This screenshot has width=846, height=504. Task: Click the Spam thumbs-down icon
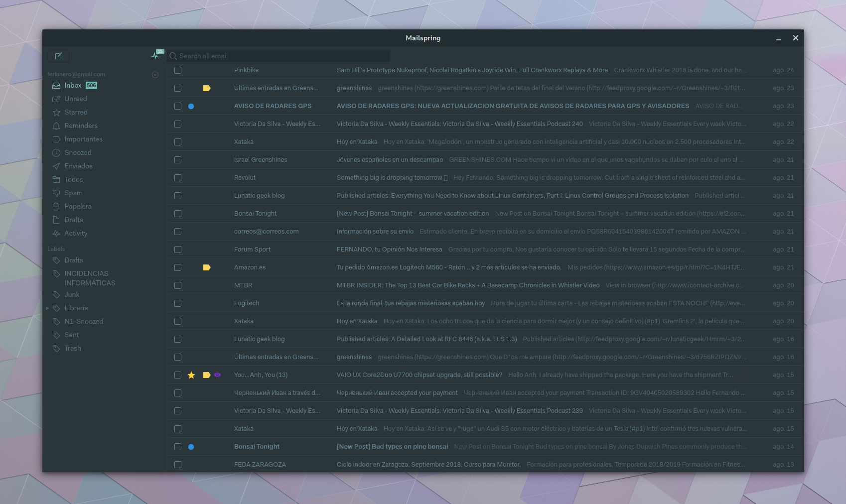click(56, 193)
